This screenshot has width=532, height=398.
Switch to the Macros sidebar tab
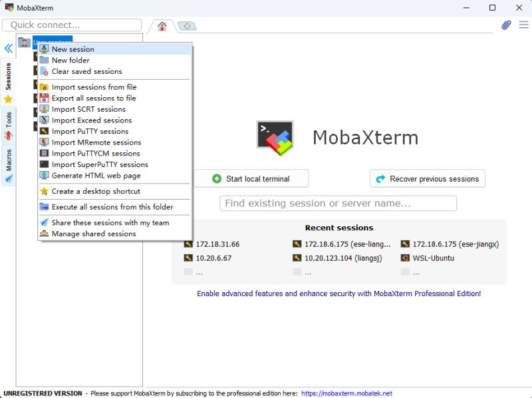point(8,165)
